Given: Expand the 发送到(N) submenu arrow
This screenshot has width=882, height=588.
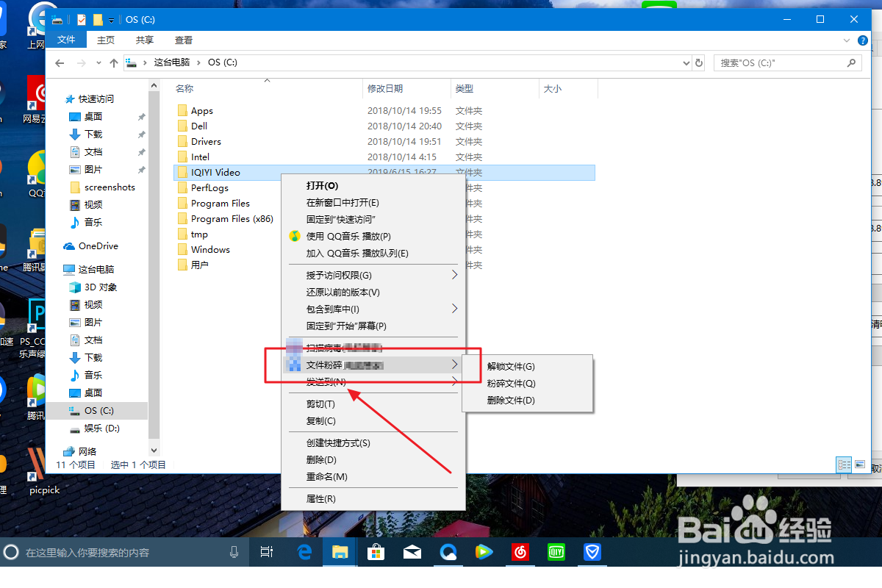Looking at the screenshot, I should click(x=455, y=381).
